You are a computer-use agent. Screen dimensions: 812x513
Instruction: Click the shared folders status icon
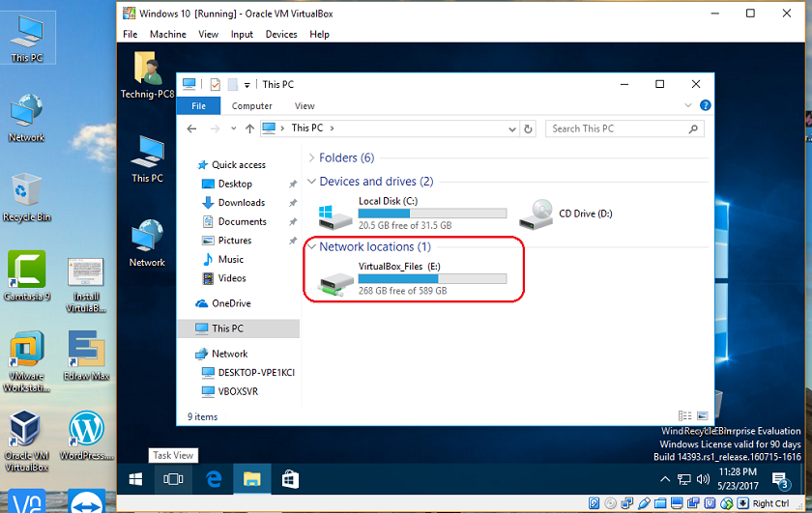(660, 503)
